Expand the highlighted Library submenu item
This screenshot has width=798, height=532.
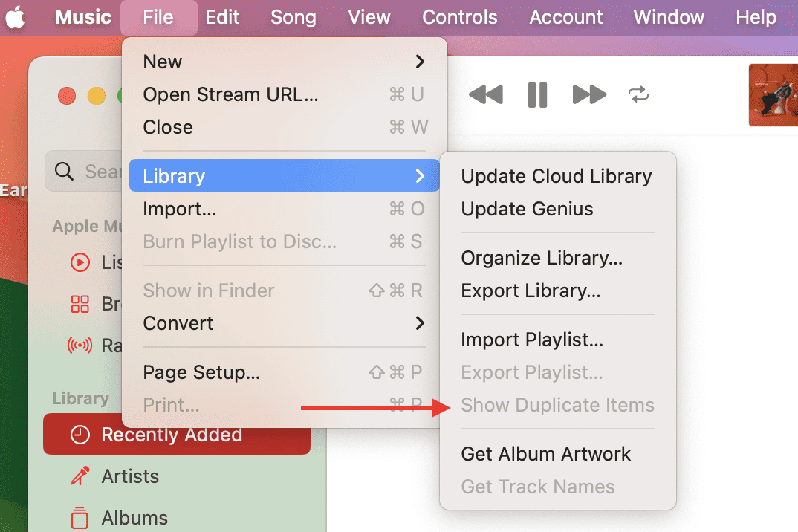(x=284, y=176)
